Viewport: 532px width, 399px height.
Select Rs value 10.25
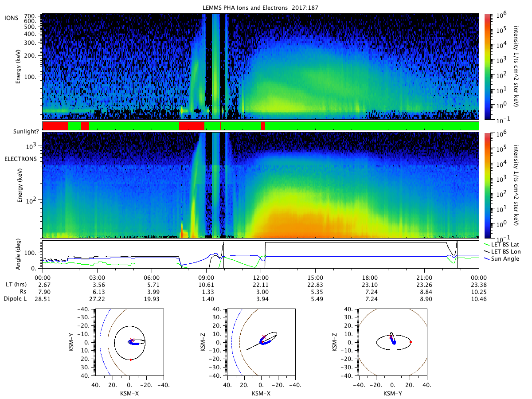pyautogui.click(x=479, y=292)
